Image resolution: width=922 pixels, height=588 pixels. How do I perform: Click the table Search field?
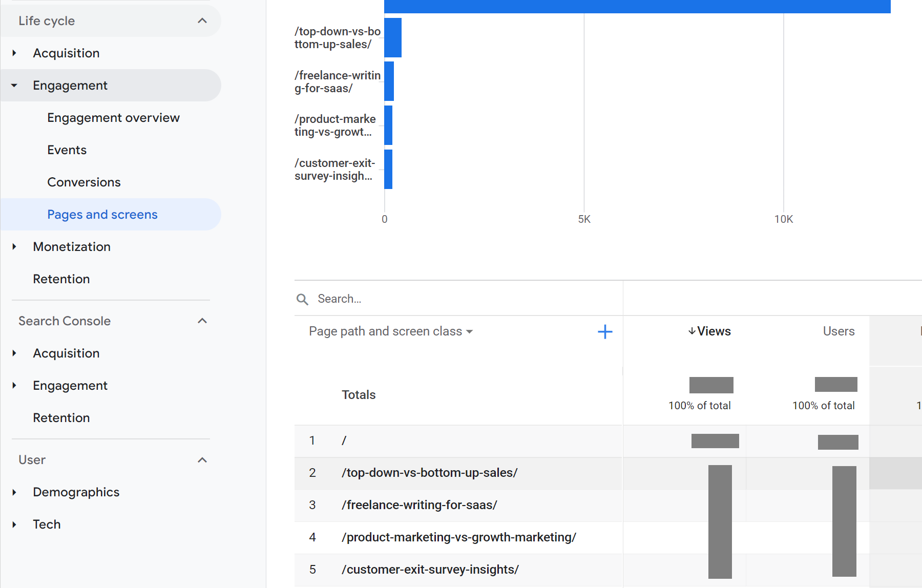(x=458, y=299)
